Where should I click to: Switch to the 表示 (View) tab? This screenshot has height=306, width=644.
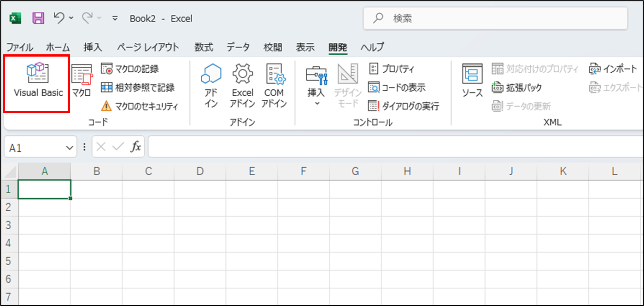click(x=305, y=47)
